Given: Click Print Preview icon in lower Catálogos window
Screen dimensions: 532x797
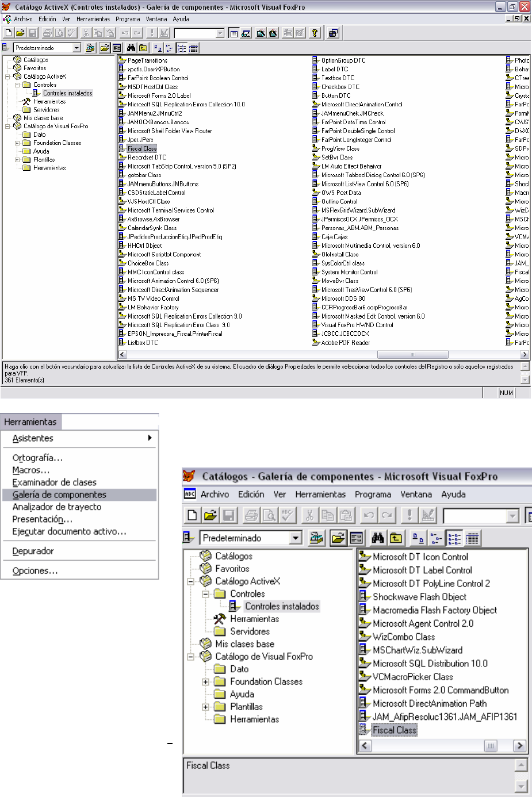Looking at the screenshot, I should 269,515.
